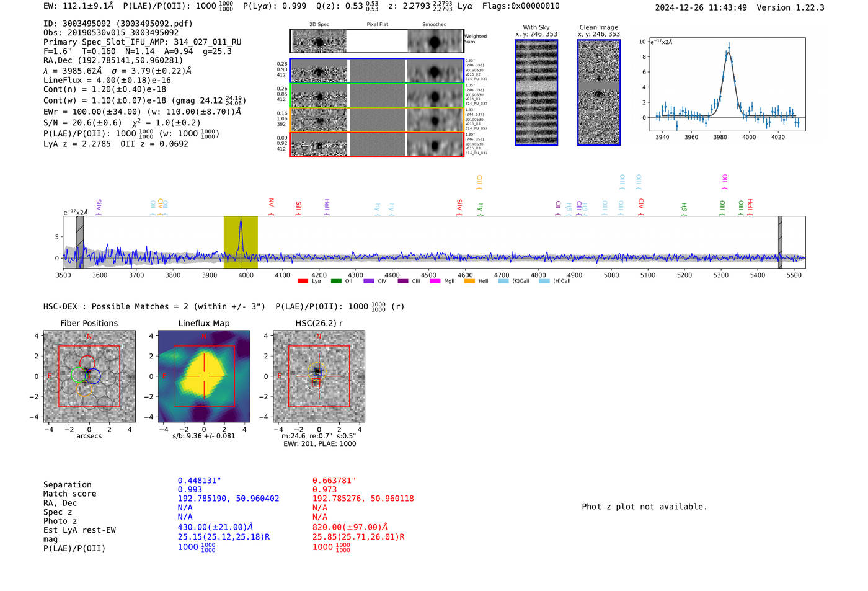Click the yellow highlighted region in full spectrum

click(x=241, y=242)
